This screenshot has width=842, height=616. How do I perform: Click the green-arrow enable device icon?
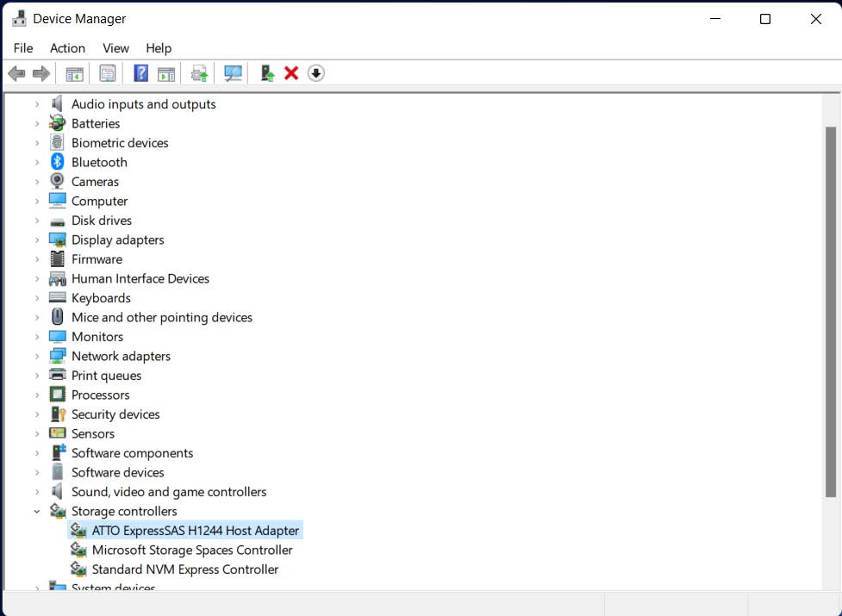(267, 74)
